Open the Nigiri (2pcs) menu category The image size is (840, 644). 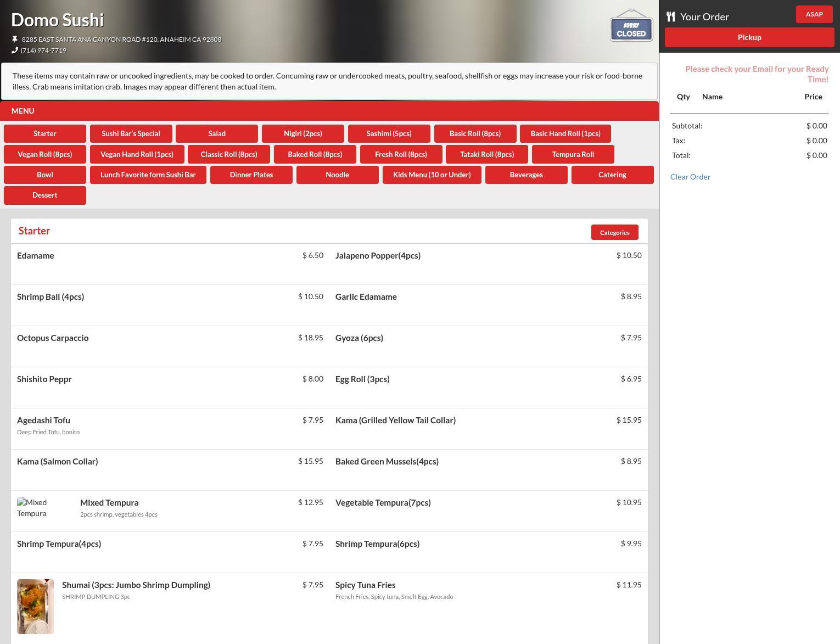click(303, 133)
